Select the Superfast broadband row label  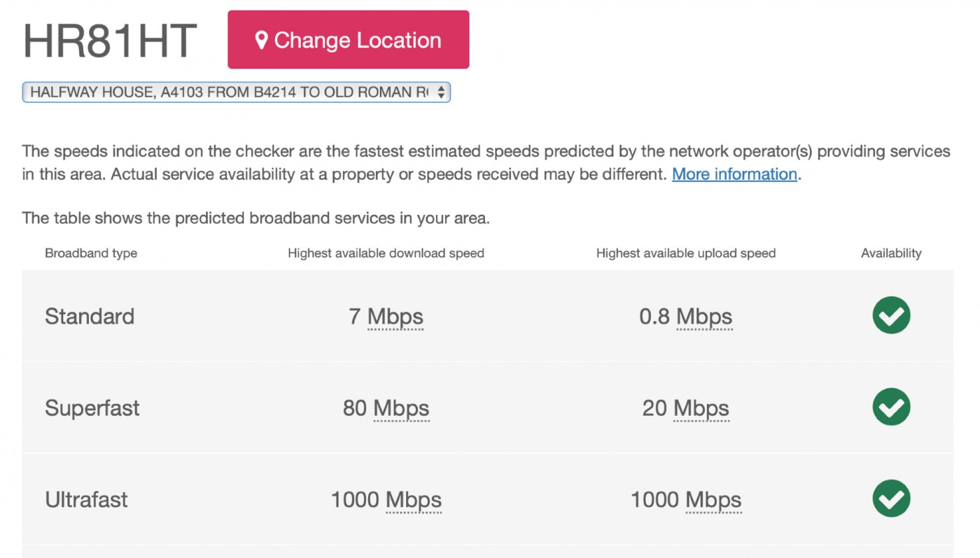(x=92, y=408)
